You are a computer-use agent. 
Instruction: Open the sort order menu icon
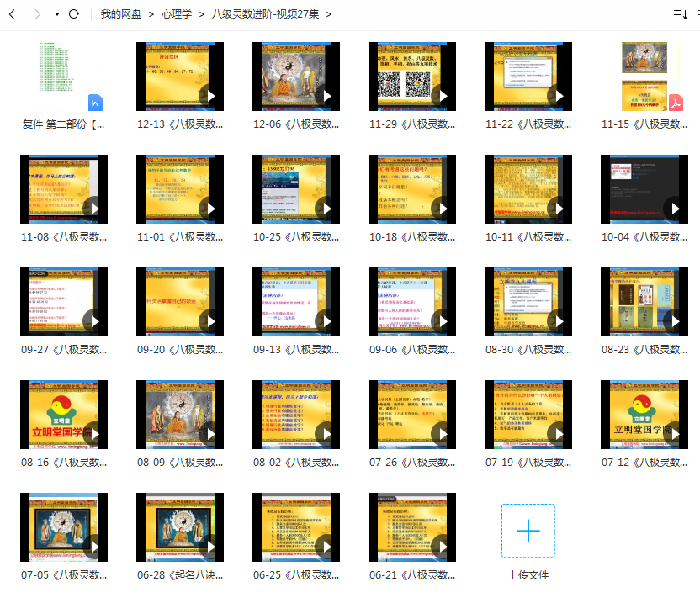click(x=681, y=15)
